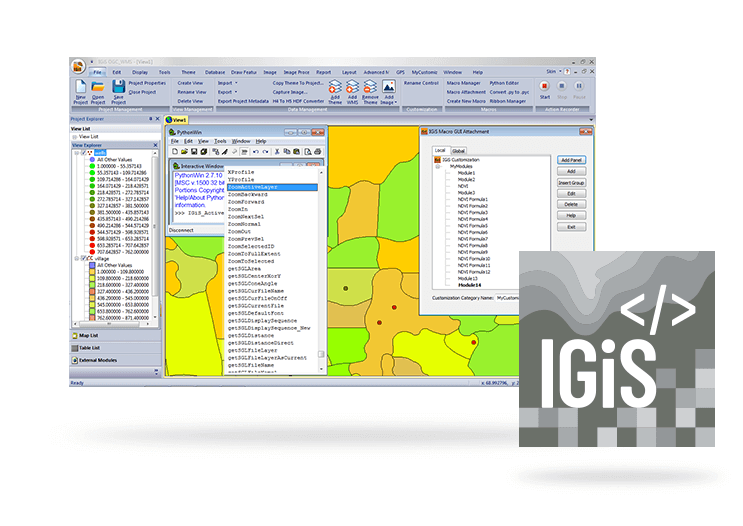Open the Table List panel
This screenshot has width=743, height=526.
115,348
